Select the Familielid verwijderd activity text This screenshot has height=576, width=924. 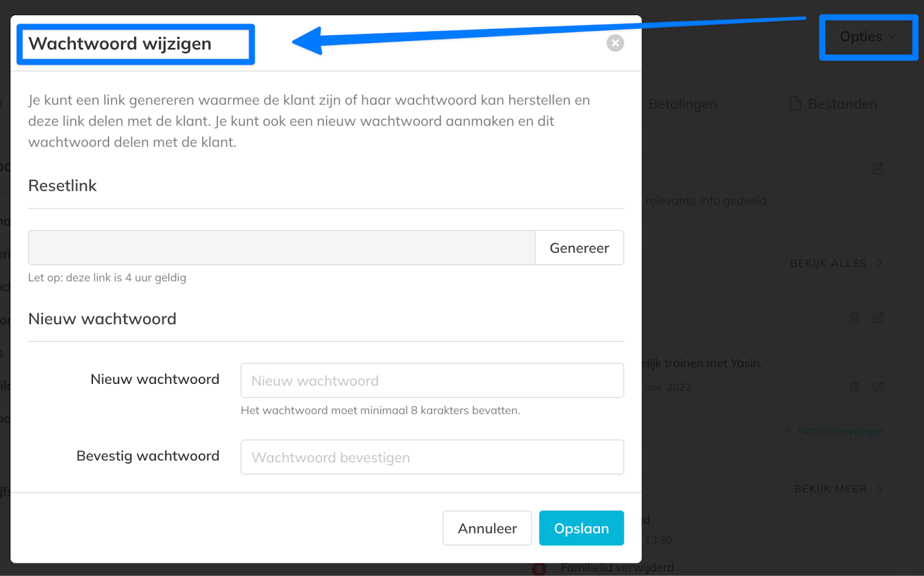(x=617, y=568)
